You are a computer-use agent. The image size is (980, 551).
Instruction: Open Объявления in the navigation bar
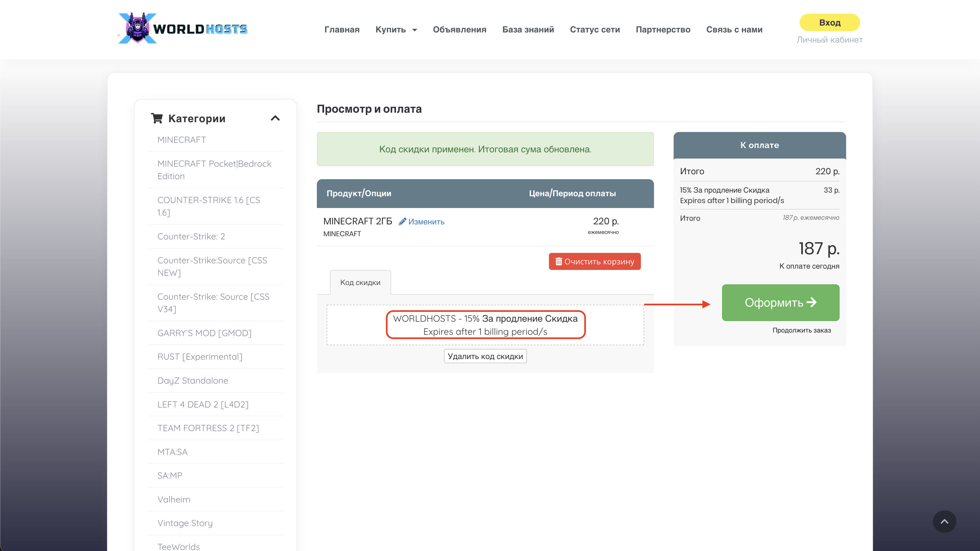pyautogui.click(x=460, y=29)
